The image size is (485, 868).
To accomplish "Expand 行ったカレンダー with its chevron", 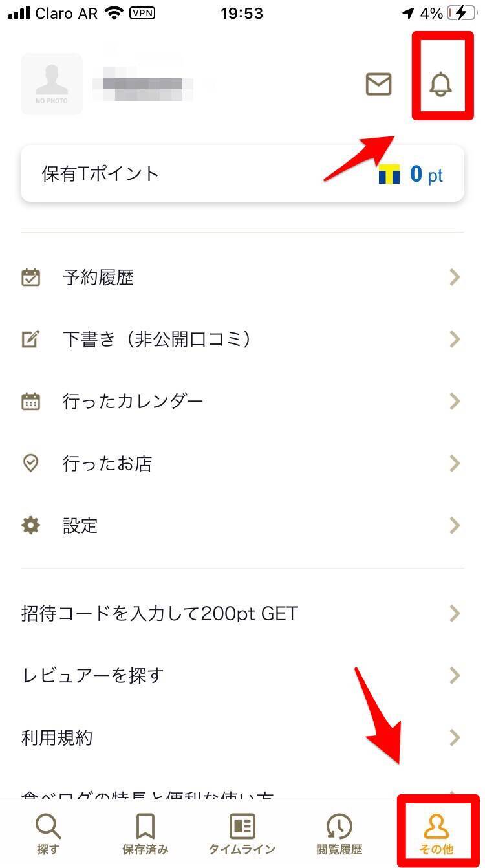I will [455, 401].
